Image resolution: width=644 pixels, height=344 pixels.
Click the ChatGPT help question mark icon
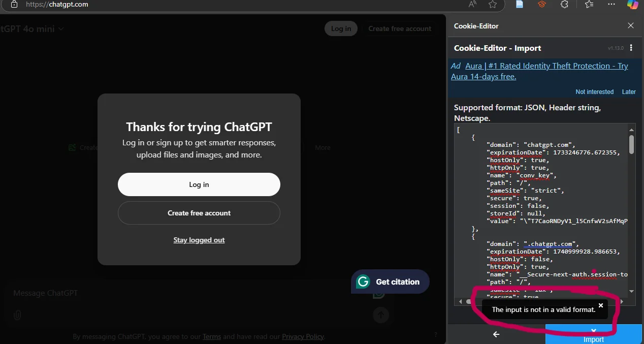coord(435,334)
